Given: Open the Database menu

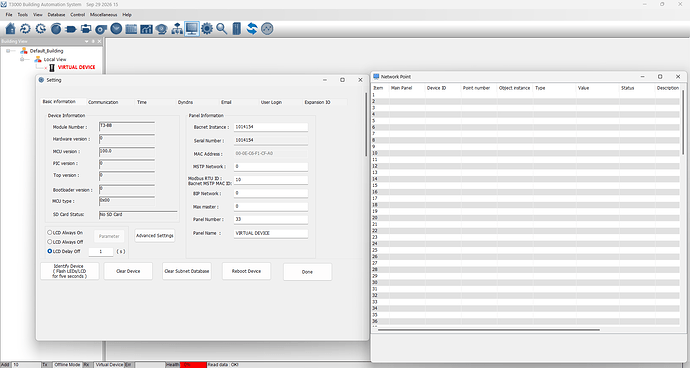Looking at the screenshot, I should coord(56,15).
